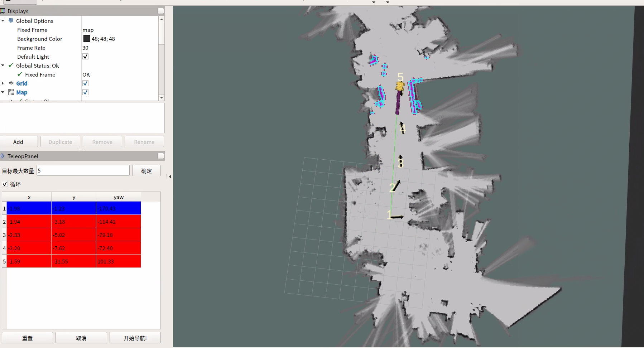
Task: Uncheck the 循环 loop checkbox
Action: 5,184
